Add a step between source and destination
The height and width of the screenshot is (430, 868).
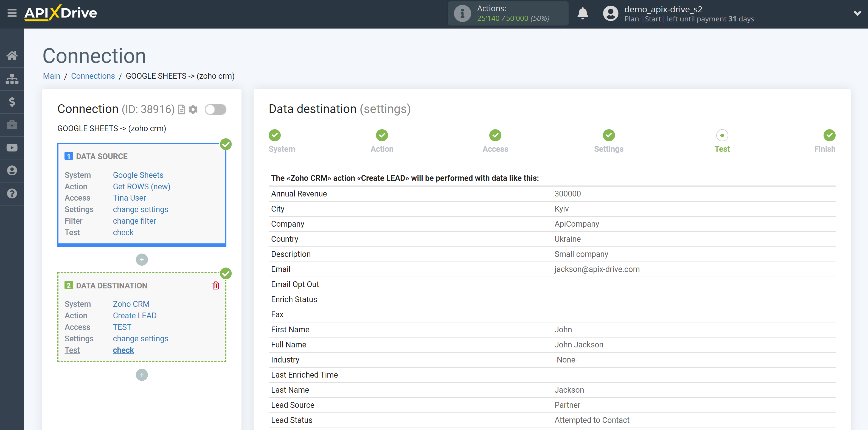point(142,260)
